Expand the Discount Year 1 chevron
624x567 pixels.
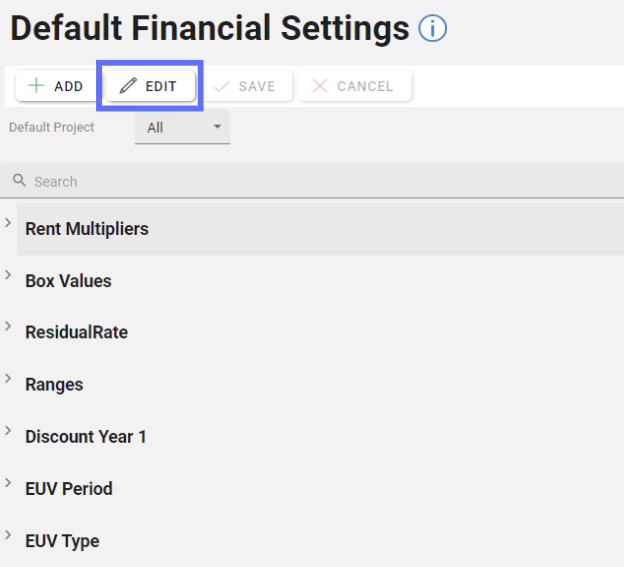[x=8, y=430]
